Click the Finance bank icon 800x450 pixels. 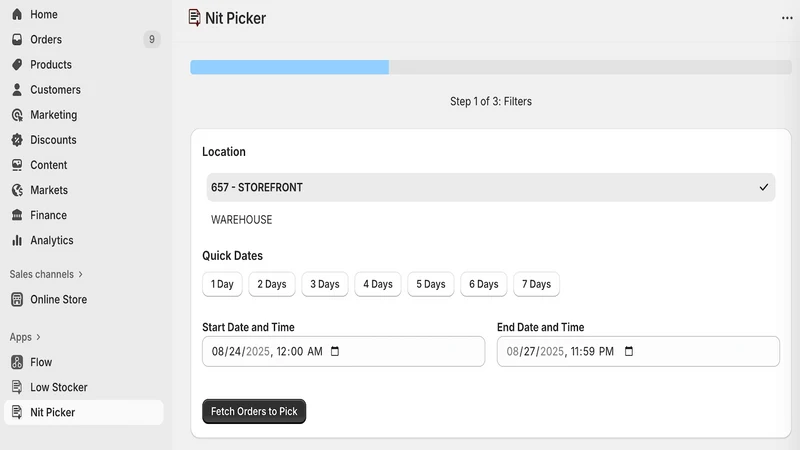click(x=17, y=215)
